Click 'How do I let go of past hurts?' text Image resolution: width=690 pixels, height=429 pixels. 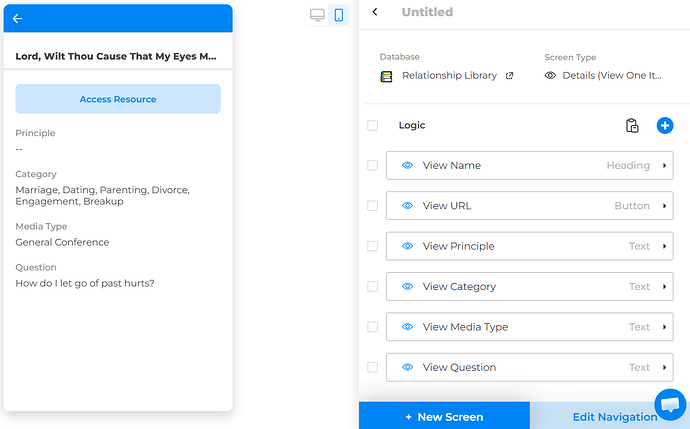85,283
